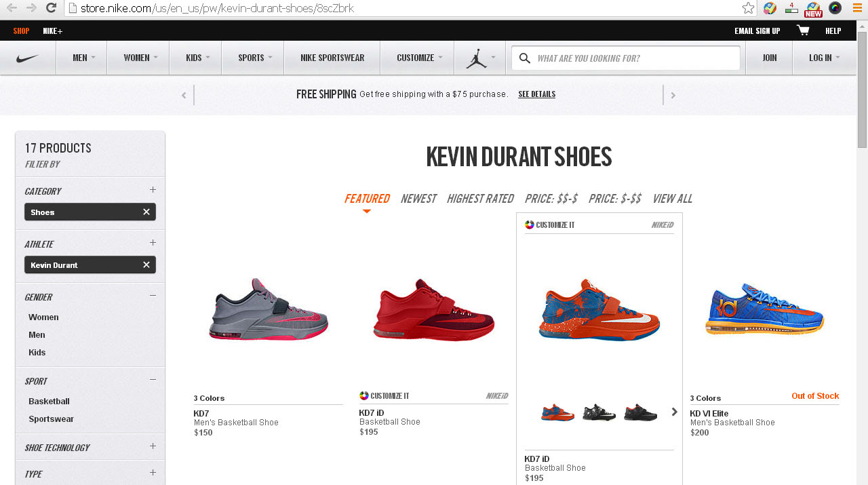Bookmark the page with the star icon

[748, 8]
